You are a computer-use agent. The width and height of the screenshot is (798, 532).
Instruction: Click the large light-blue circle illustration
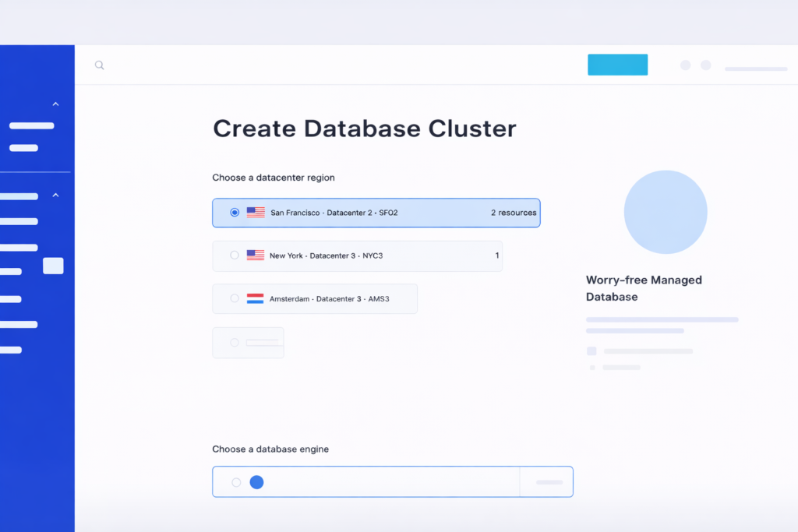tap(666, 212)
